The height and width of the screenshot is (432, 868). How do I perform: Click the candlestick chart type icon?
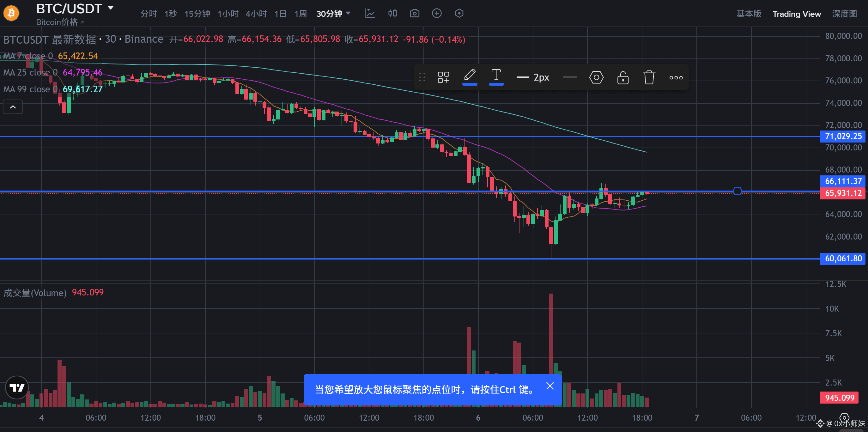coord(392,14)
